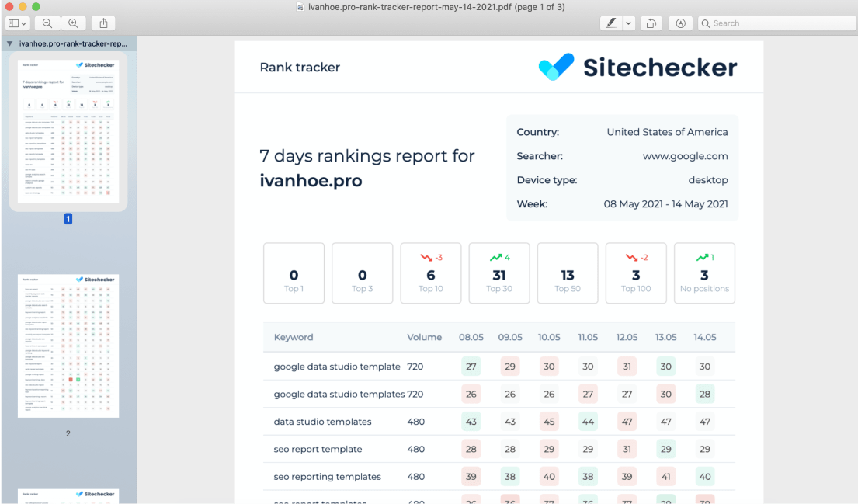Viewport: 858px width, 504px height.
Task: Open the highlight color dropdown arrow
Action: (628, 23)
